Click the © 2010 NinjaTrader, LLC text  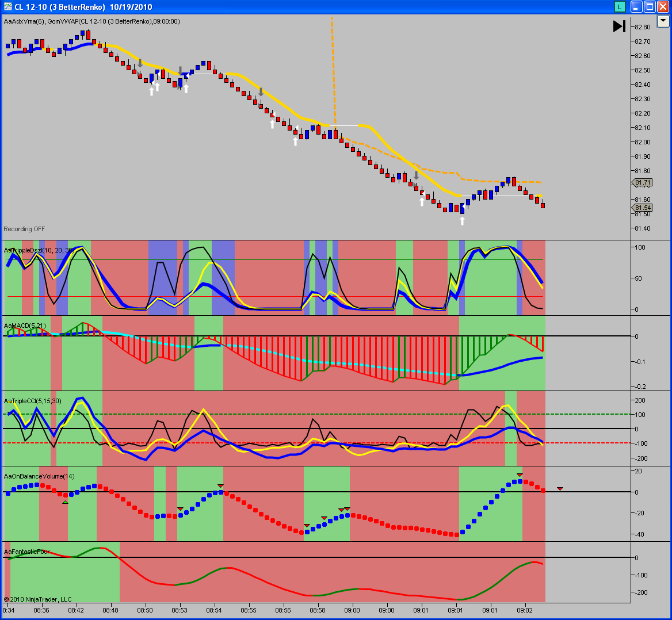[38, 599]
